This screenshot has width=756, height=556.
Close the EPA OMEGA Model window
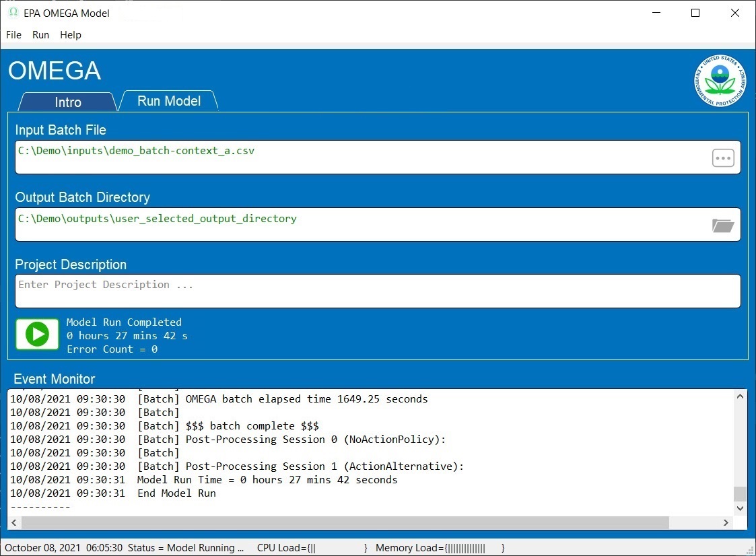(x=734, y=13)
